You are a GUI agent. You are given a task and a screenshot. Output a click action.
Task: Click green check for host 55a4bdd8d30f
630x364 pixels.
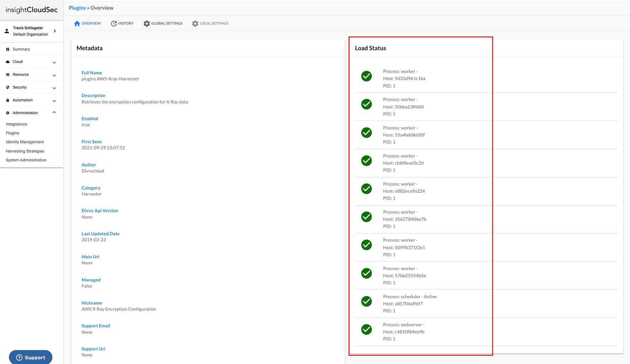pyautogui.click(x=367, y=133)
